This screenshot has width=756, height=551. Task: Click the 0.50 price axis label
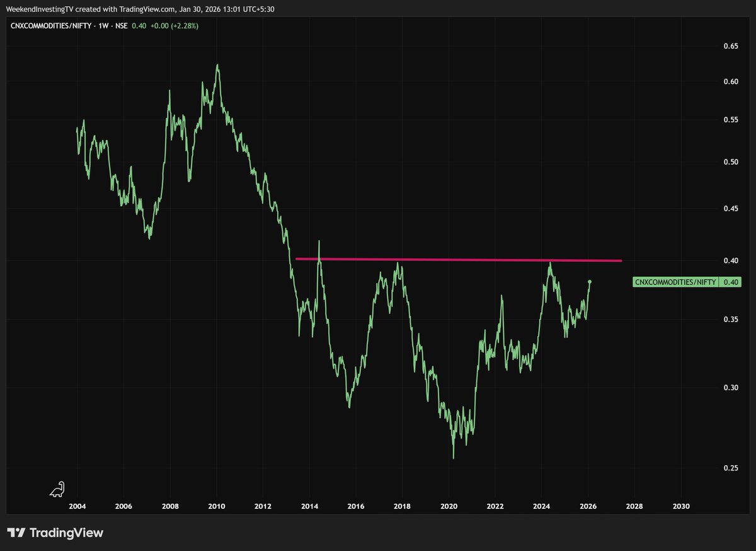click(x=731, y=162)
